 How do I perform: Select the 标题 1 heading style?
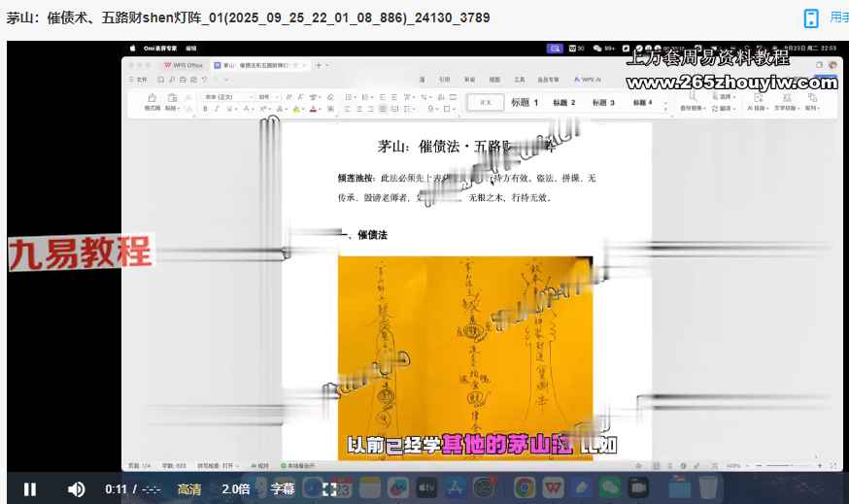(x=525, y=102)
